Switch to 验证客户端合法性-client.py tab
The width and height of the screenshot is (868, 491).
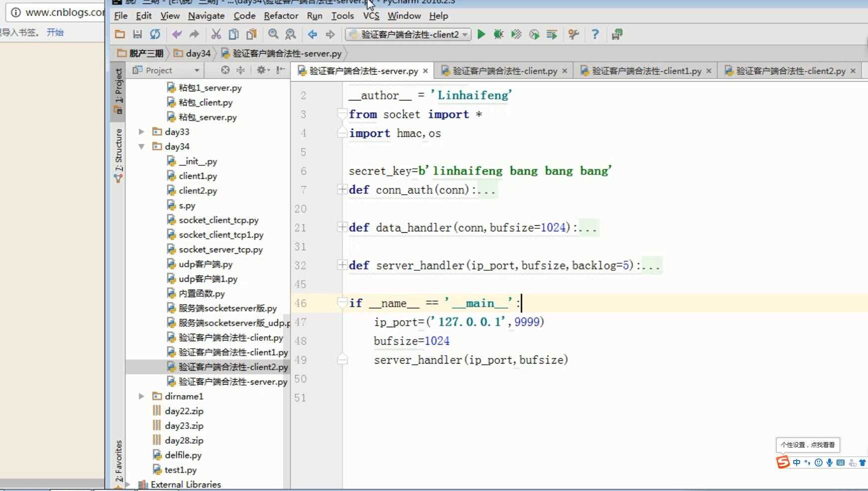pos(505,71)
